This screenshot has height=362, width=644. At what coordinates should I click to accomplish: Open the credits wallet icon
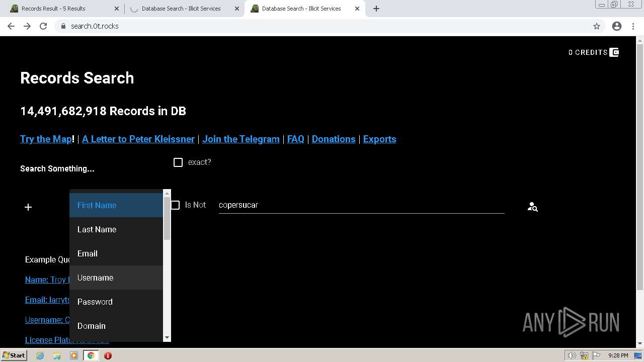click(x=614, y=52)
